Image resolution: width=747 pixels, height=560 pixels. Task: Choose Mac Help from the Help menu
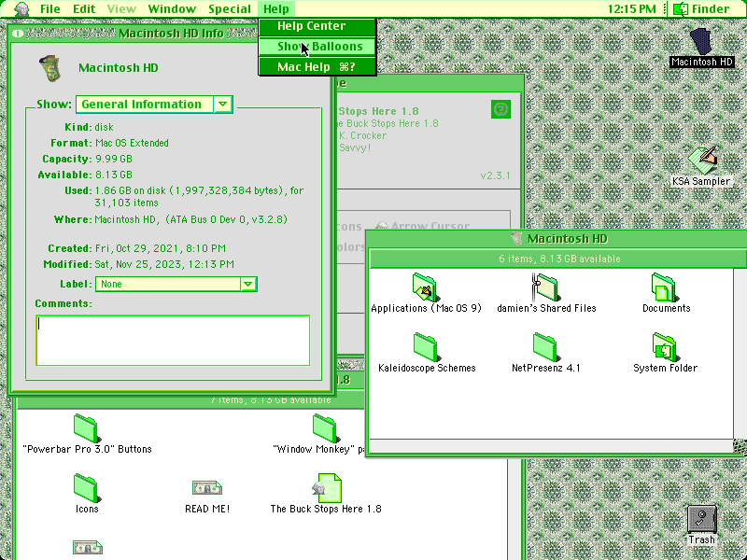tap(317, 66)
